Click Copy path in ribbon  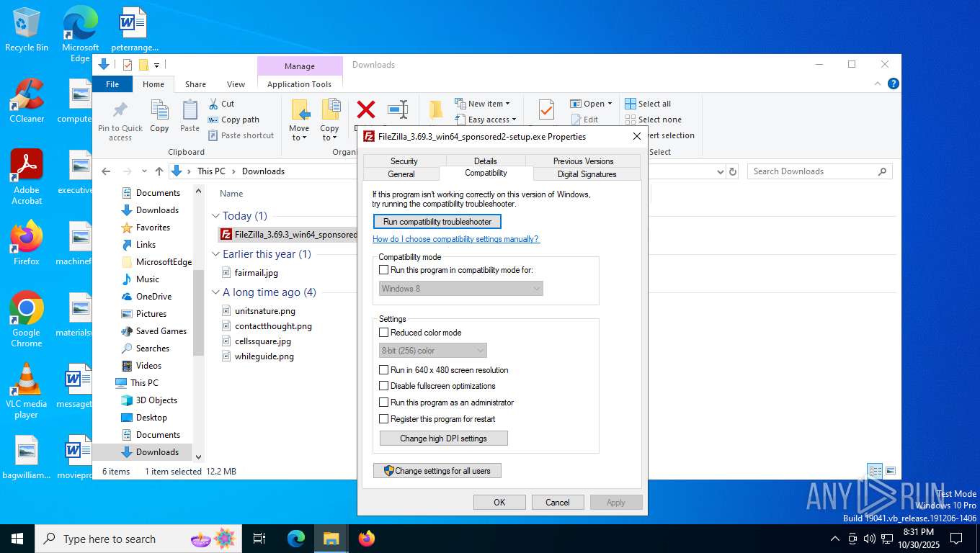coord(233,120)
